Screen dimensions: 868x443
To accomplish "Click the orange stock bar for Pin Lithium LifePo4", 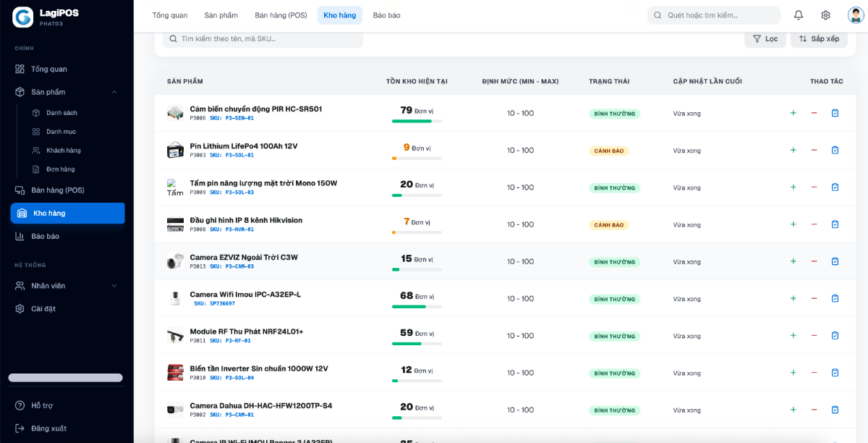I will tap(417, 158).
